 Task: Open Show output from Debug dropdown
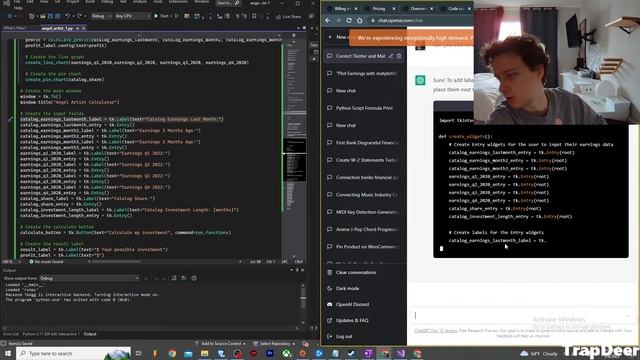[x=89, y=278]
